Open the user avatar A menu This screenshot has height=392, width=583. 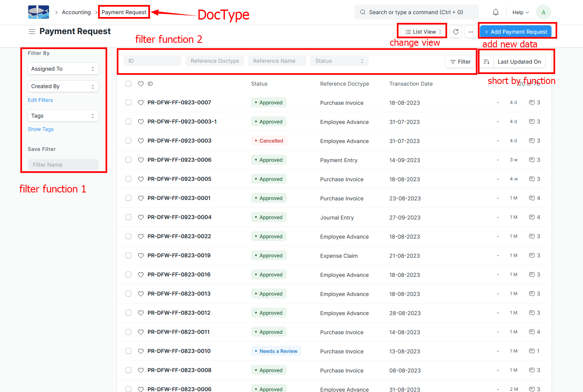click(x=543, y=12)
